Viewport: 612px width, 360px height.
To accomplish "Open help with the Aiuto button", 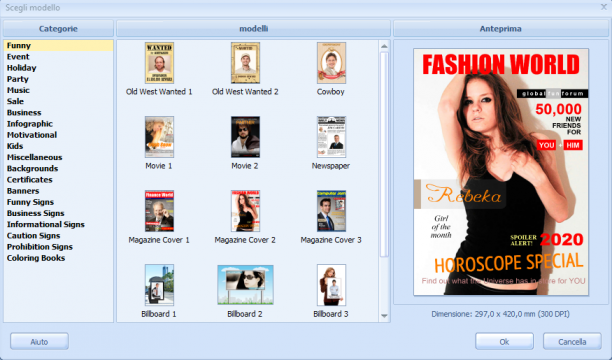I will click(x=39, y=342).
